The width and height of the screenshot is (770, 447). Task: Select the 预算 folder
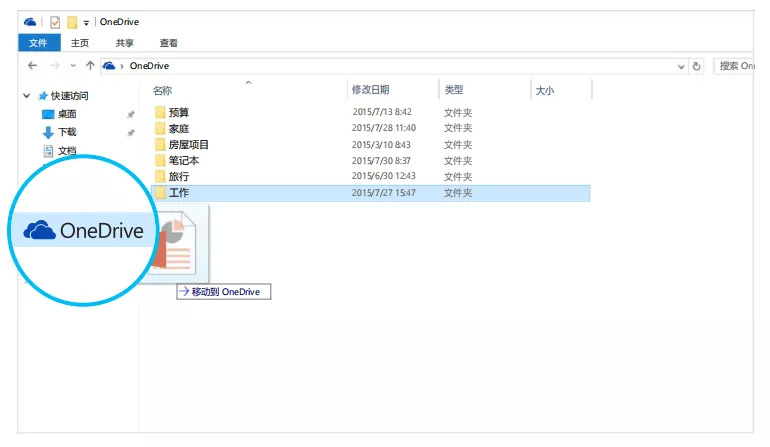pyautogui.click(x=179, y=112)
